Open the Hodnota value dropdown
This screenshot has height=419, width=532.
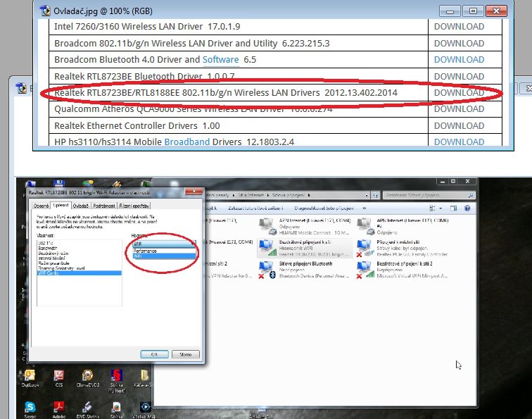(x=164, y=244)
